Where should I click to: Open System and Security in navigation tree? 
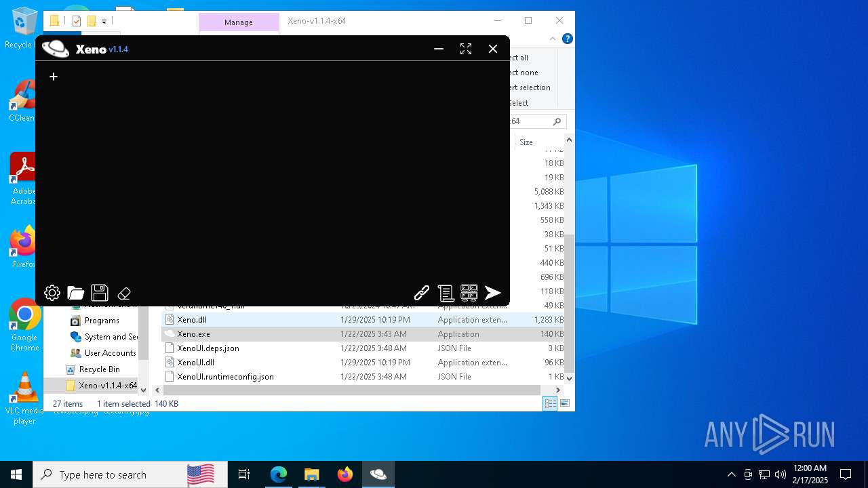coord(104,337)
